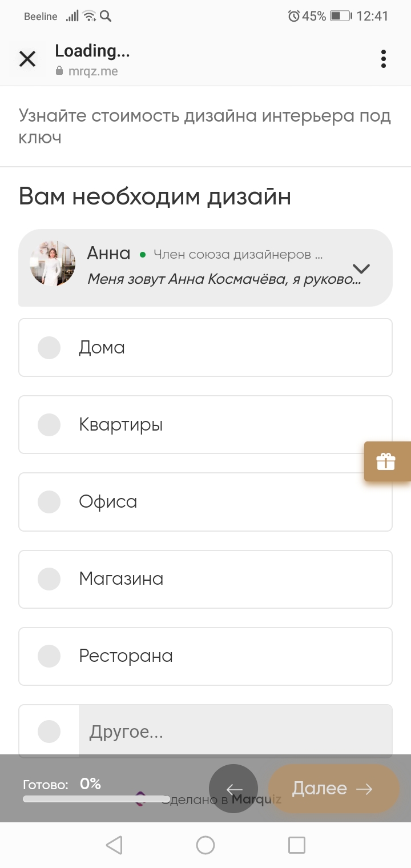Tap the back arrow round button
Screen dimensions: 411x868
point(233,789)
